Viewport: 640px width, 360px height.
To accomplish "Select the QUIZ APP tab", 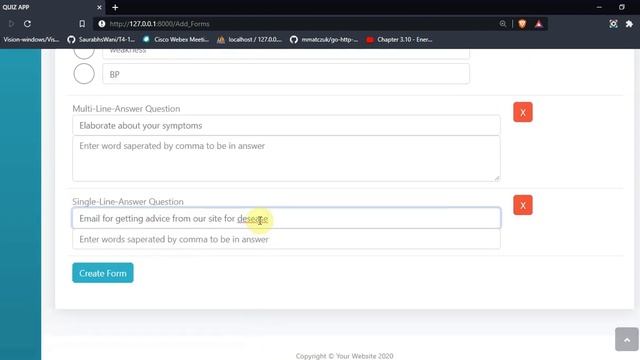I will coord(52,7).
